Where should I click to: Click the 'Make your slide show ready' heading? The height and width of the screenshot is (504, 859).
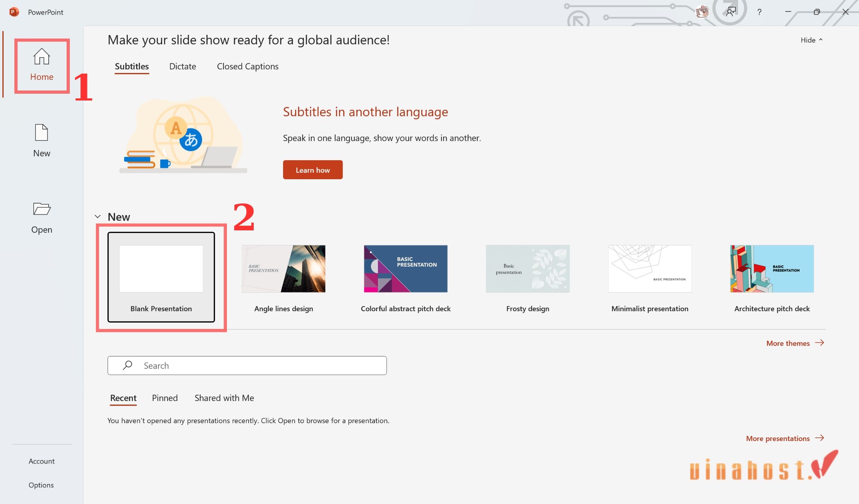click(248, 40)
